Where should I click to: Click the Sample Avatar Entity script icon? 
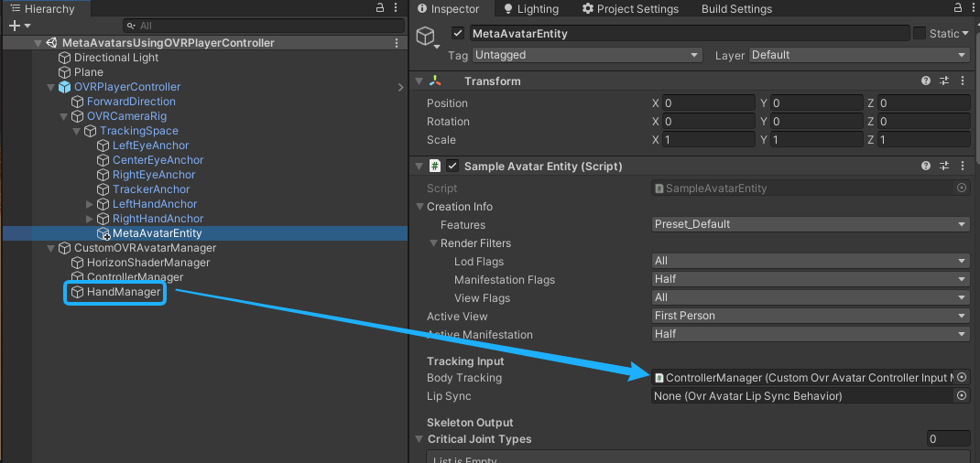tap(435, 166)
